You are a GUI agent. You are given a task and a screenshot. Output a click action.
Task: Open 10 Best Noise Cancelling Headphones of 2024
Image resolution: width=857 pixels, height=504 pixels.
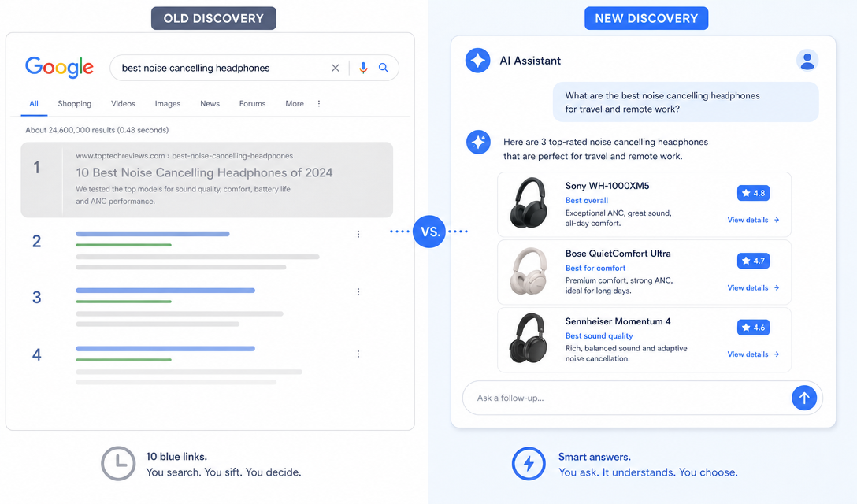click(205, 172)
